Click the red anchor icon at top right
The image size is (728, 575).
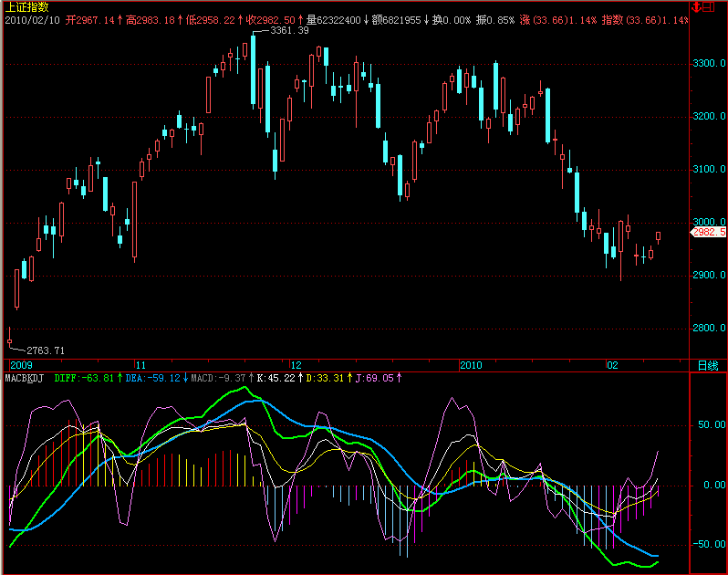(x=696, y=6)
